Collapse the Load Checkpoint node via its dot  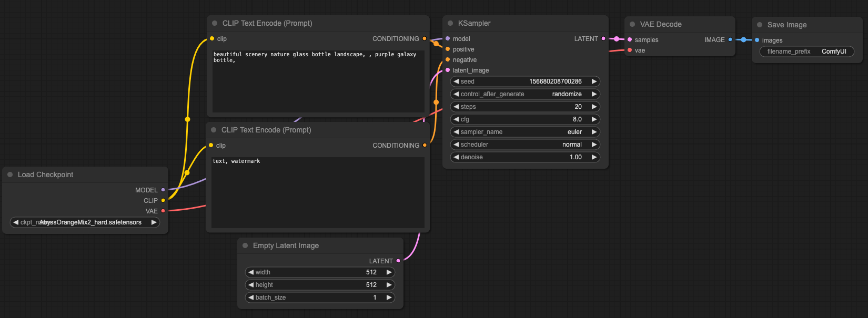point(10,175)
